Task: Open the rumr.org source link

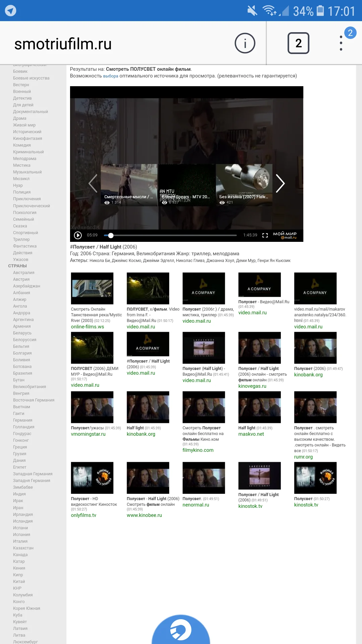Action: 303,457
